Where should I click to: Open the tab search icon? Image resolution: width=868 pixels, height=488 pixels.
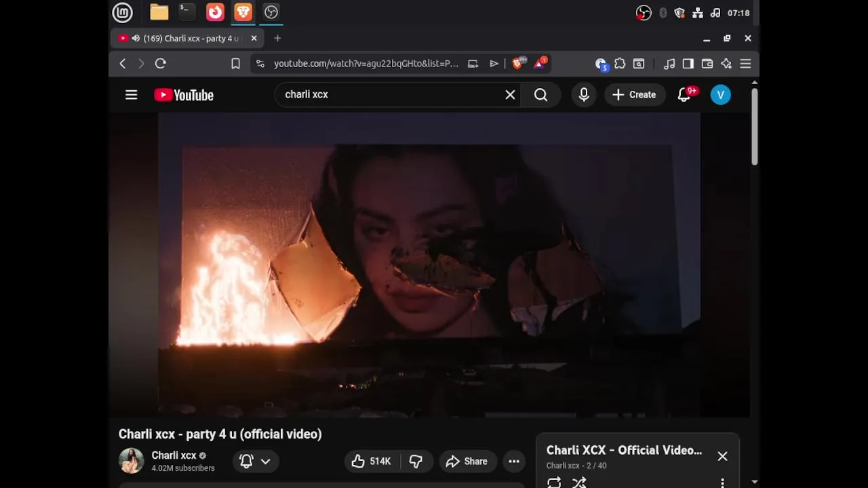pos(639,64)
